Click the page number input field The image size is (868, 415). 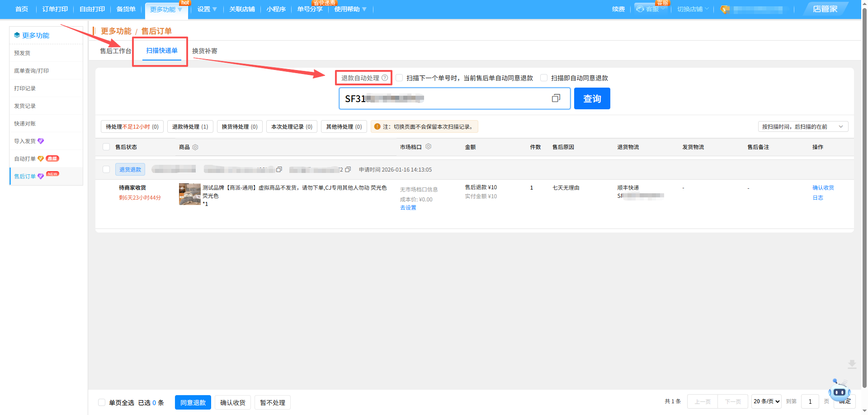[810, 401]
